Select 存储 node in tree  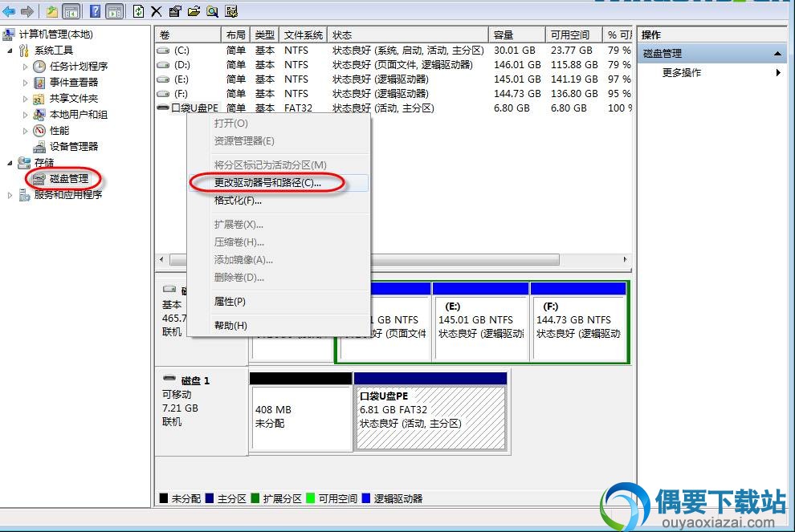click(44, 163)
